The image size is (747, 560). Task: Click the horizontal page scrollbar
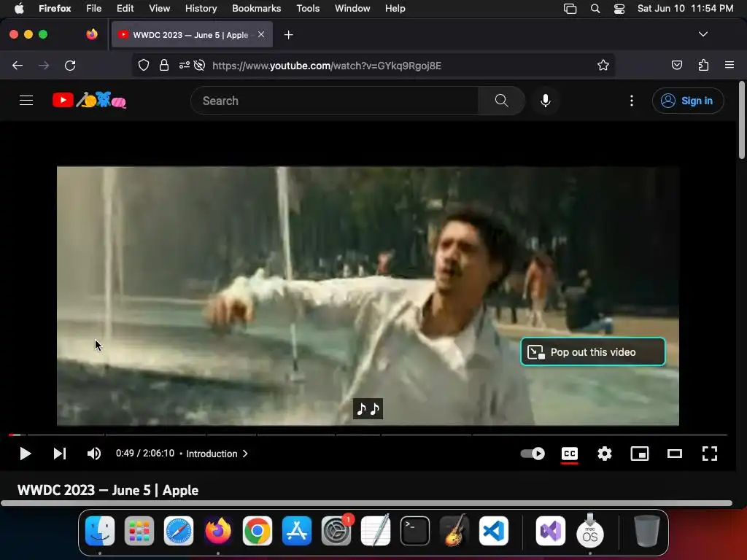(366, 503)
